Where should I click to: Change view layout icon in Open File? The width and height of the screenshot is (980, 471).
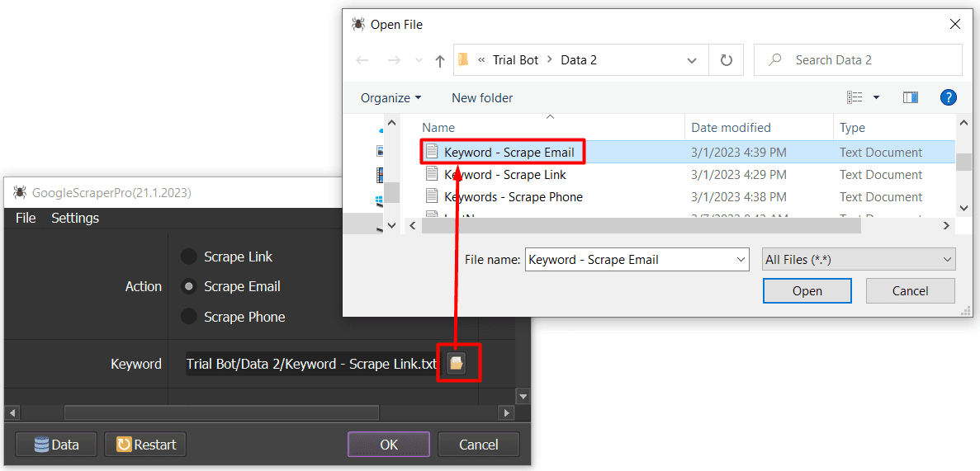tap(855, 97)
